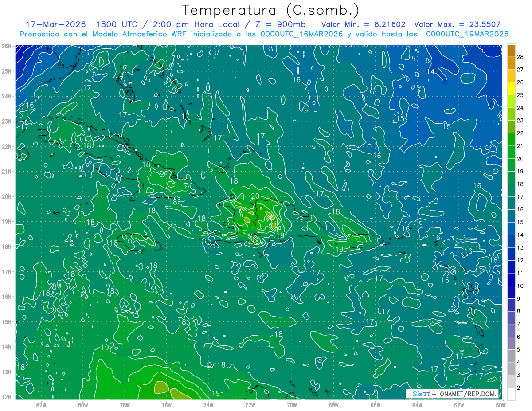
Task: Click the "1800 UTC / 2:00 pm Hora Local" text
Action: [168, 24]
